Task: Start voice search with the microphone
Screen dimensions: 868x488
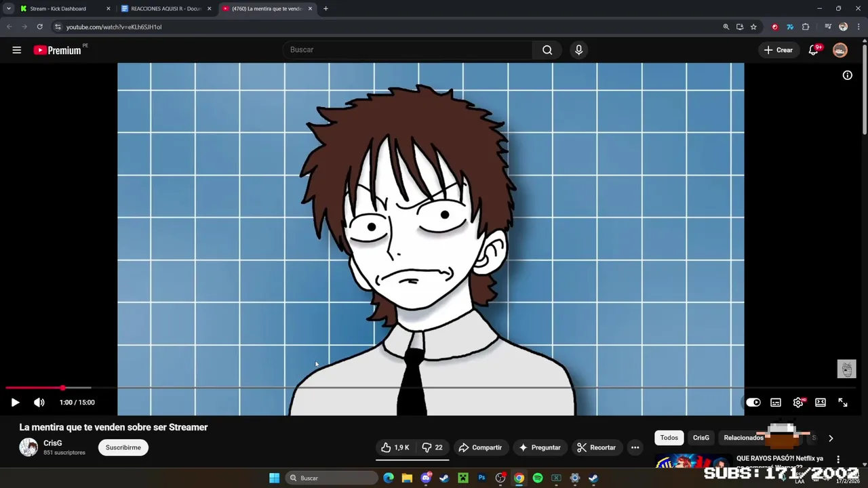Action: point(578,49)
